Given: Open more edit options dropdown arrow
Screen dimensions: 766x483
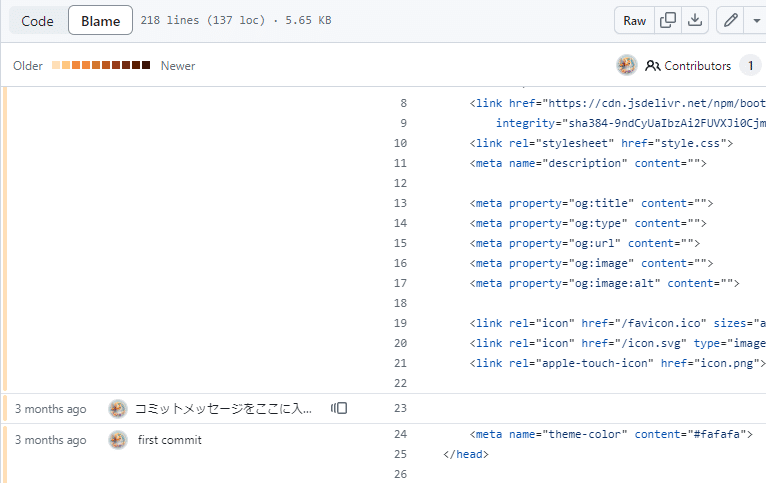Looking at the screenshot, I should coord(756,21).
